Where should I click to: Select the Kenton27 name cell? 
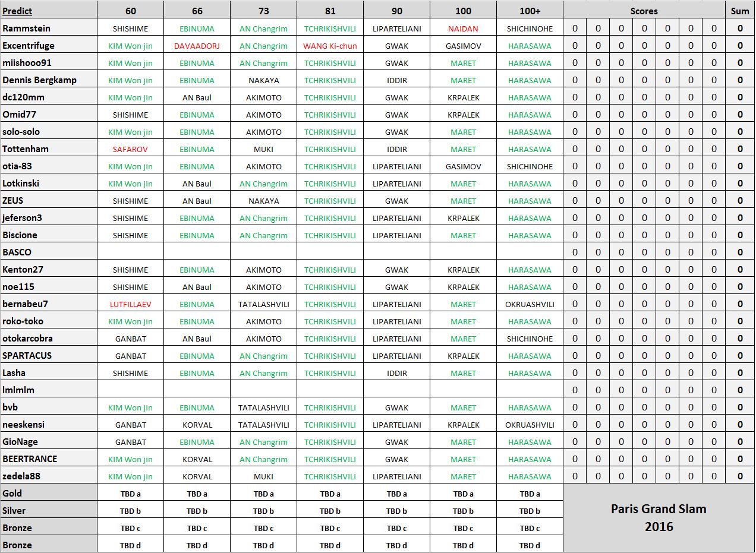[x=49, y=269]
